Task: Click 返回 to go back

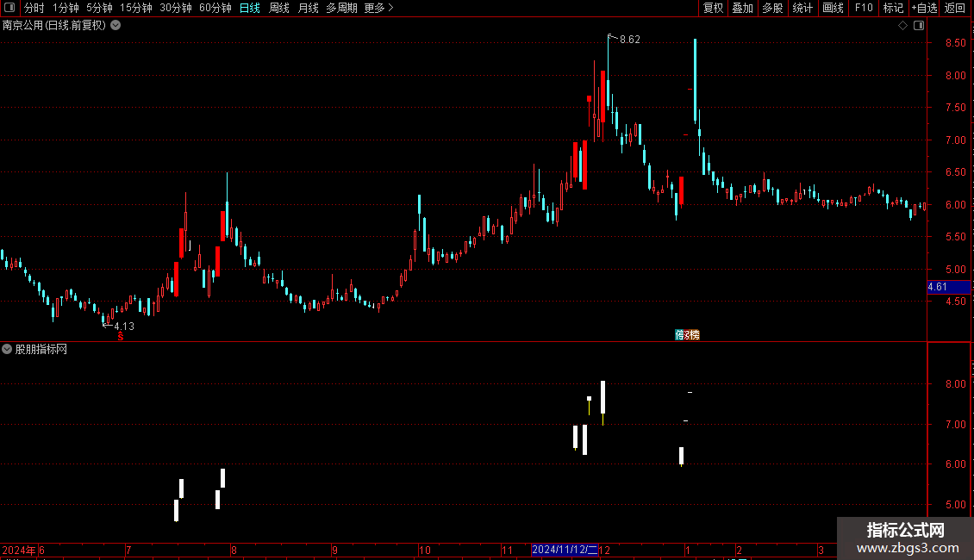Action: point(955,8)
